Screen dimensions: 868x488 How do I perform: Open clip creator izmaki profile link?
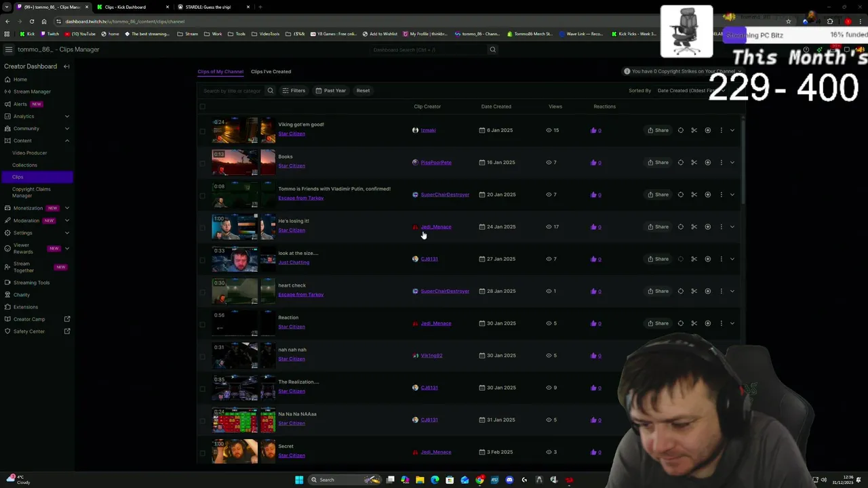[428, 130]
